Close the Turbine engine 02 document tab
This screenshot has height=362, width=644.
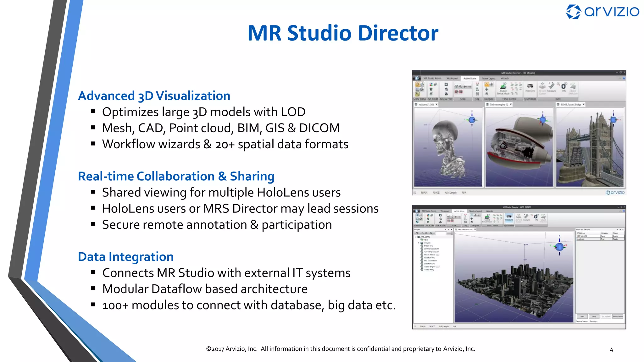coord(511,104)
